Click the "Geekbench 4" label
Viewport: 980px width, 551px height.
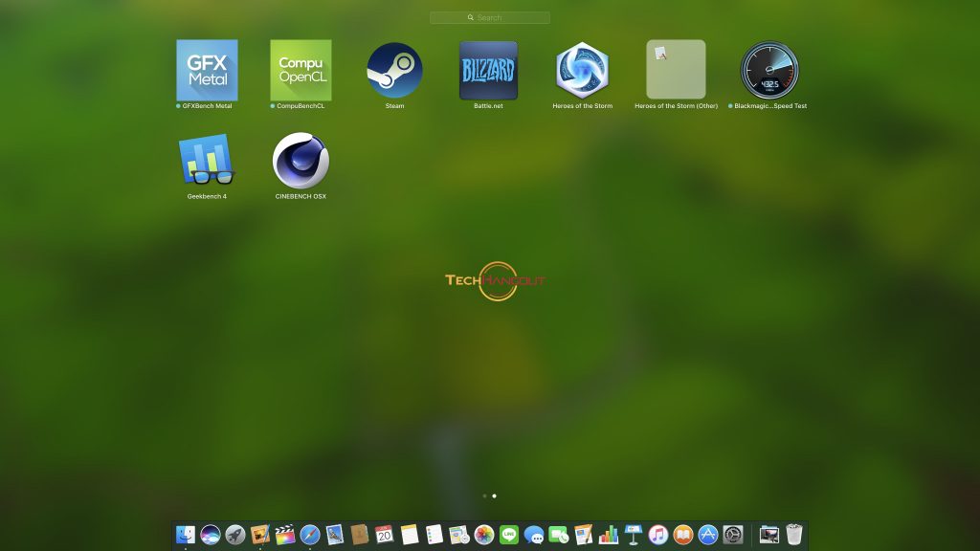coord(207,196)
